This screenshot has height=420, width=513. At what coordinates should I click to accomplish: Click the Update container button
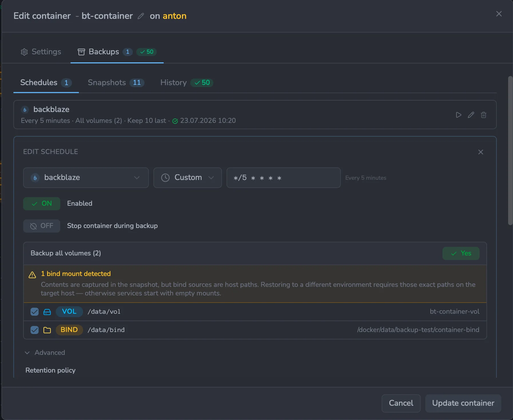tap(463, 403)
